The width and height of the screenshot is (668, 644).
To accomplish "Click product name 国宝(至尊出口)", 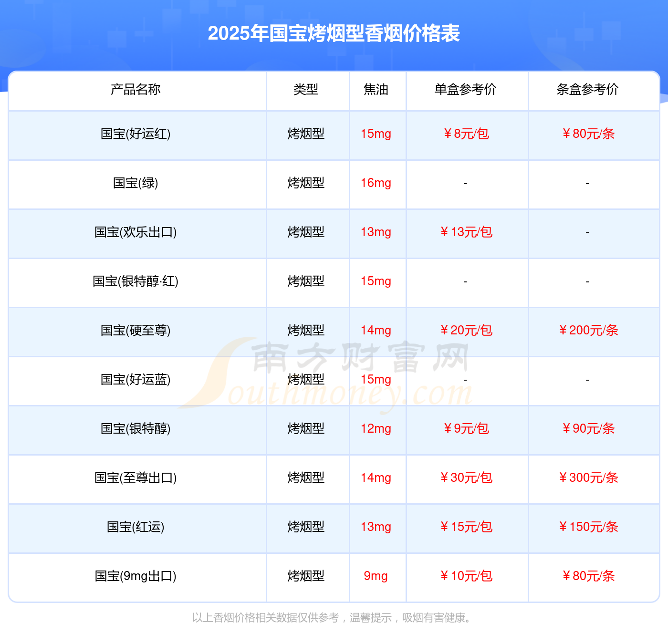I will pyautogui.click(x=136, y=478).
